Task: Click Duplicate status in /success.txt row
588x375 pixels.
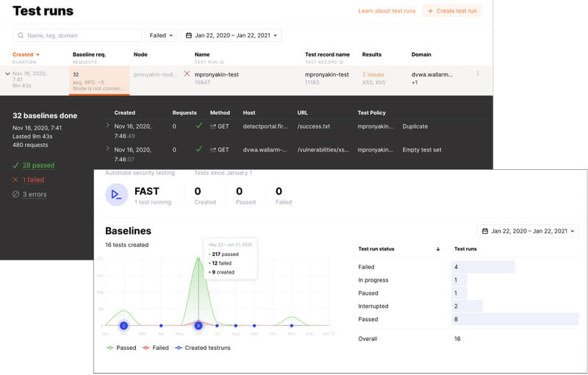Action: [415, 126]
